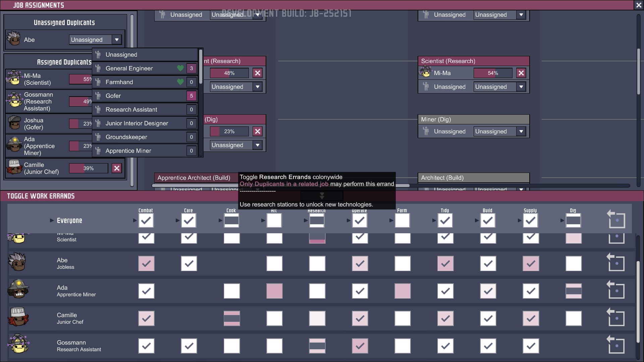Remove the 23% duplicant from Dig job
The height and width of the screenshot is (362, 644).
[x=257, y=131]
